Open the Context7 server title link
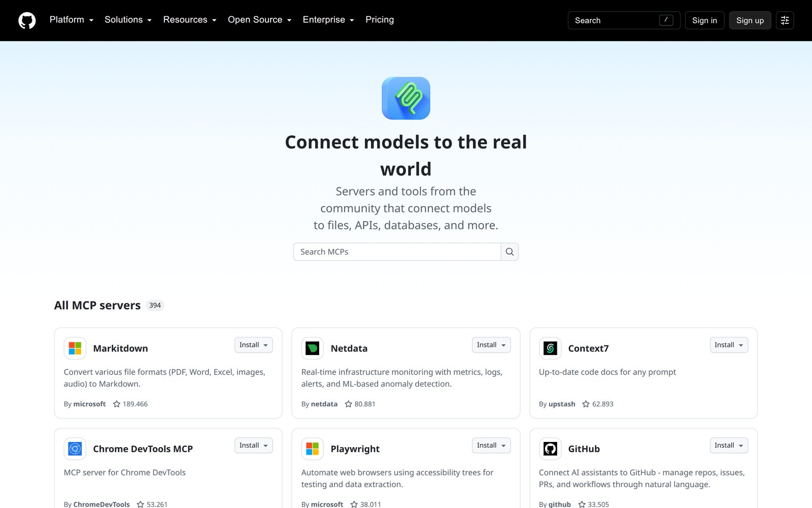 (x=588, y=348)
